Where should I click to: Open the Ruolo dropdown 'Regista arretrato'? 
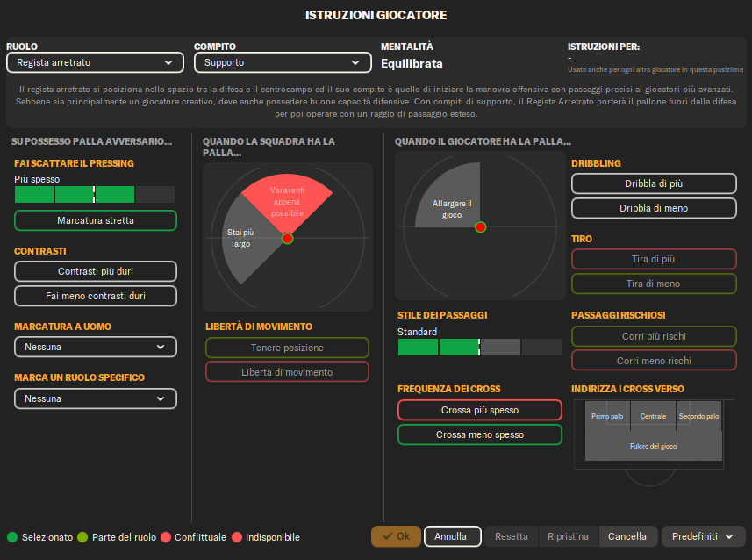[95, 62]
